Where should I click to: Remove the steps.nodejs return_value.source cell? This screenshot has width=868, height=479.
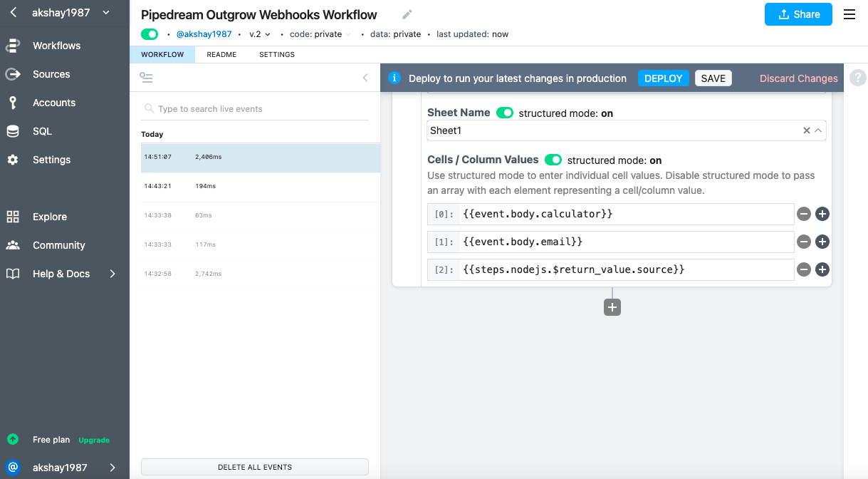pyautogui.click(x=804, y=269)
